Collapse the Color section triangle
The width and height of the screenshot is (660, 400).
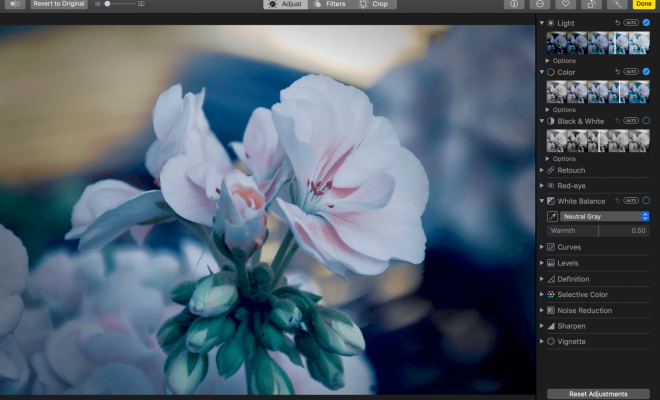click(x=542, y=72)
